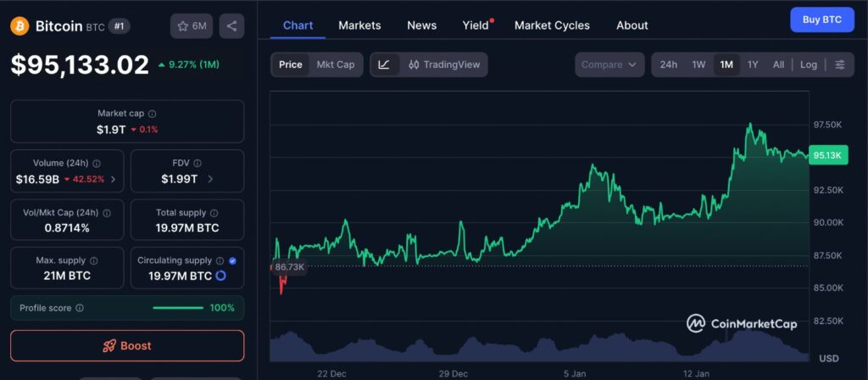
Task: Click the 0.8714% ratio value
Action: click(x=67, y=227)
